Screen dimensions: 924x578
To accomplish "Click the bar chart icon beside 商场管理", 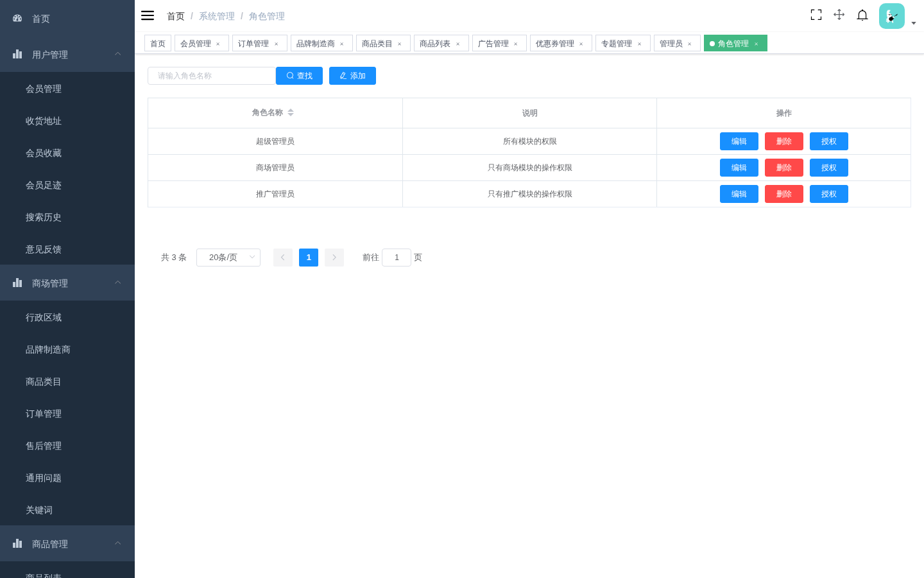I will pyautogui.click(x=17, y=283).
